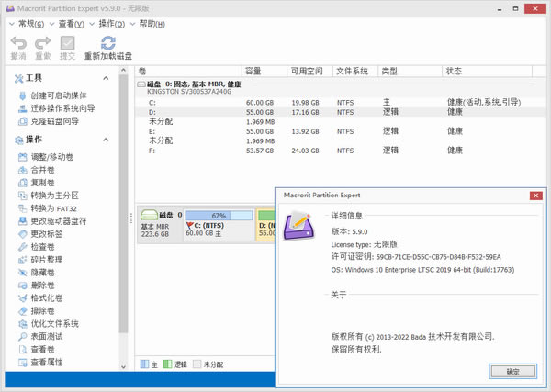The width and height of the screenshot is (551, 392).
Task: Click the Undo (撤消) toolbar icon
Action: (x=18, y=43)
